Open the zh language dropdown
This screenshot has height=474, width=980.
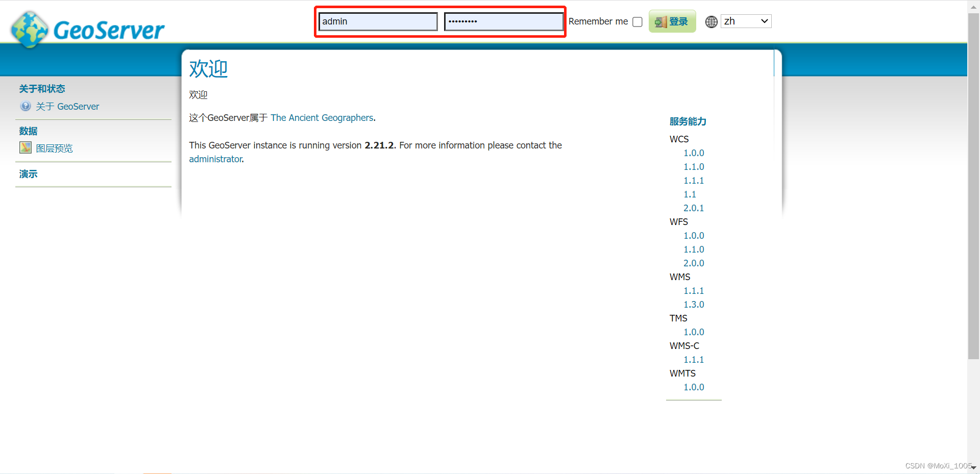coord(746,21)
